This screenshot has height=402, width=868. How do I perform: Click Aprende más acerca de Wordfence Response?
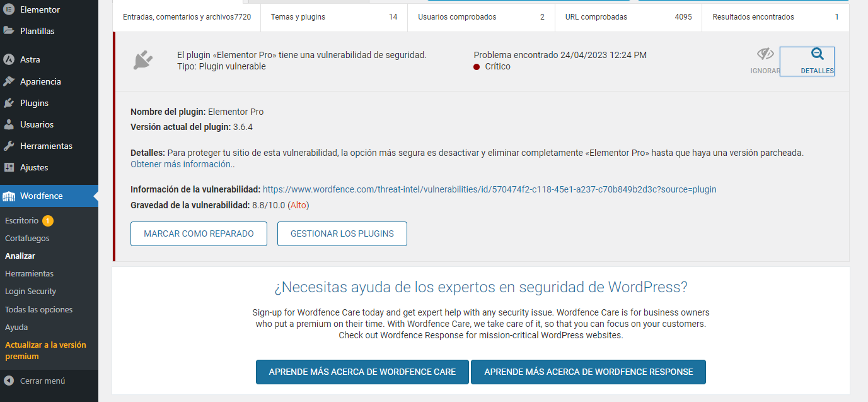(x=589, y=372)
